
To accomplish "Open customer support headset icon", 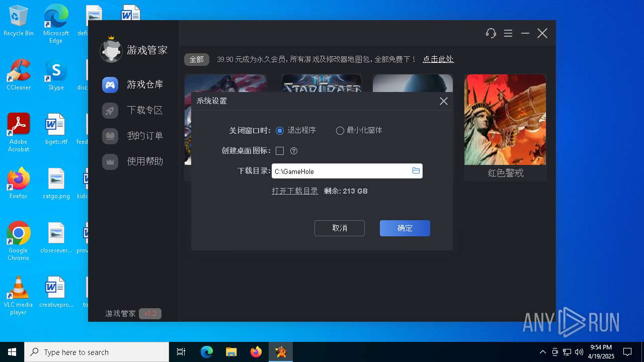I will [x=491, y=33].
